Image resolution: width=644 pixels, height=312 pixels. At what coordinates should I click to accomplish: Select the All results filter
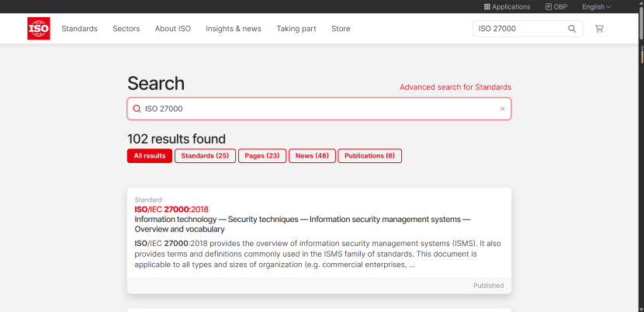point(150,156)
